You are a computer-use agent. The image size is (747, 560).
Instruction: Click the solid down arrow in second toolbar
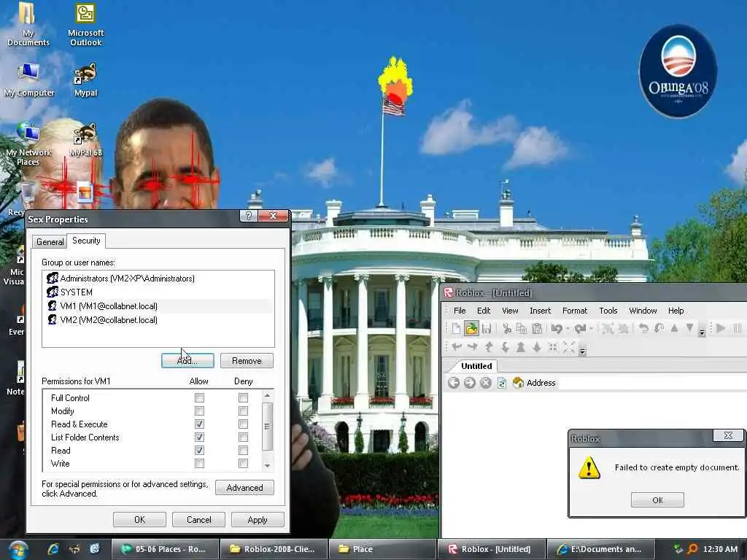537,347
